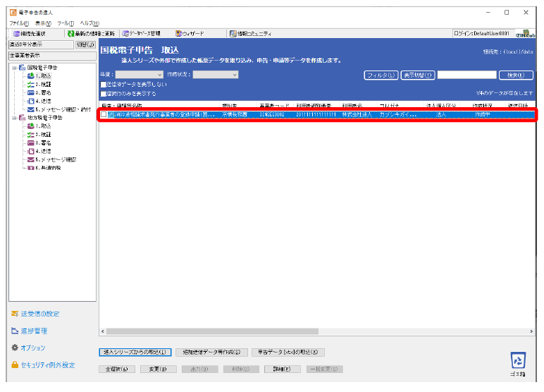The width and height of the screenshot is (544, 392).
Task: Click the 検索(K) button
Action: [x=516, y=75]
